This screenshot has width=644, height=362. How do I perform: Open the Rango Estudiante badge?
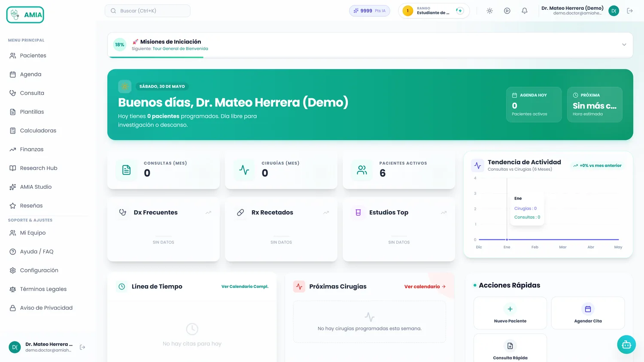click(434, 11)
